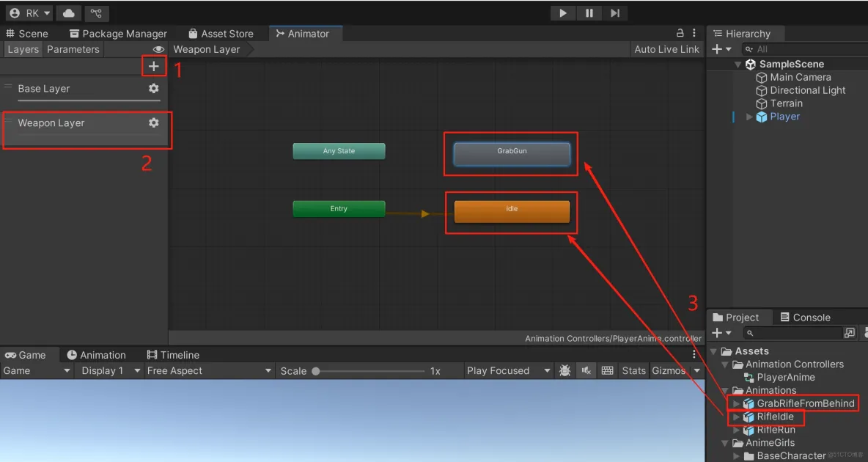Click the keyboard icon in the Game toolbar

(x=607, y=370)
